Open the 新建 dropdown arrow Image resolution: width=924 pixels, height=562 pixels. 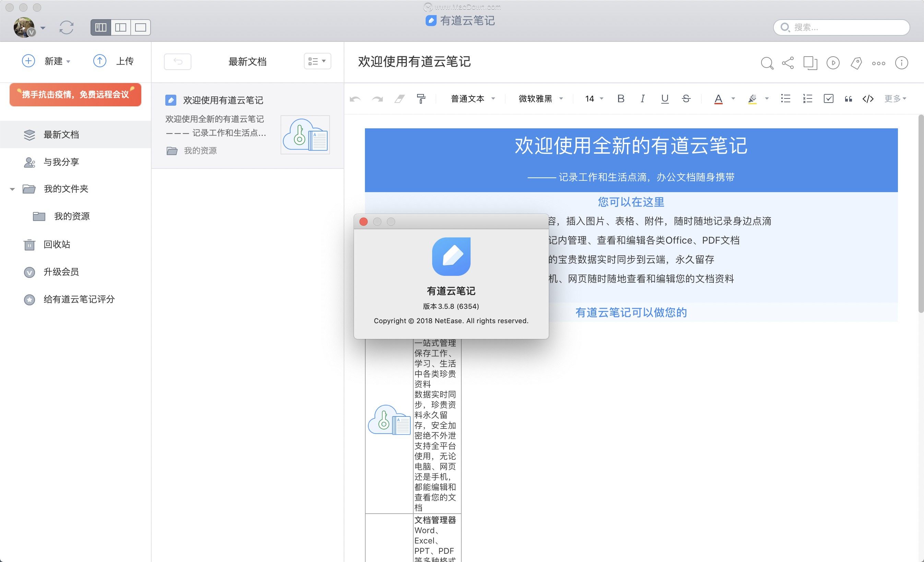pyautogui.click(x=68, y=61)
